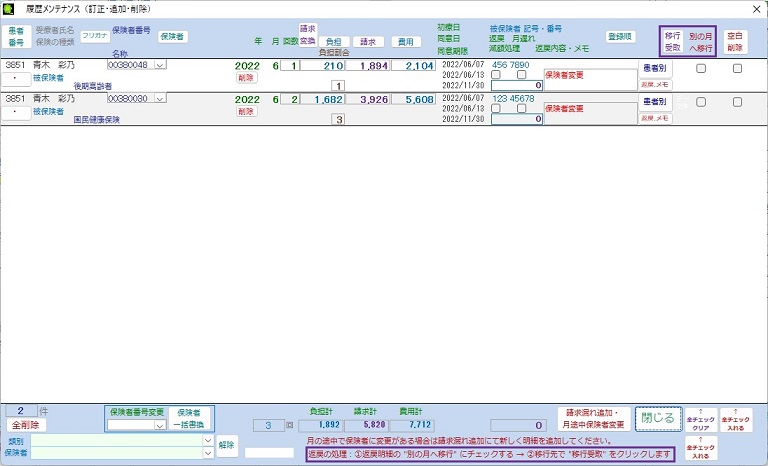
Task: Open insurer number dropdown showing 00380048
Action: pos(160,65)
